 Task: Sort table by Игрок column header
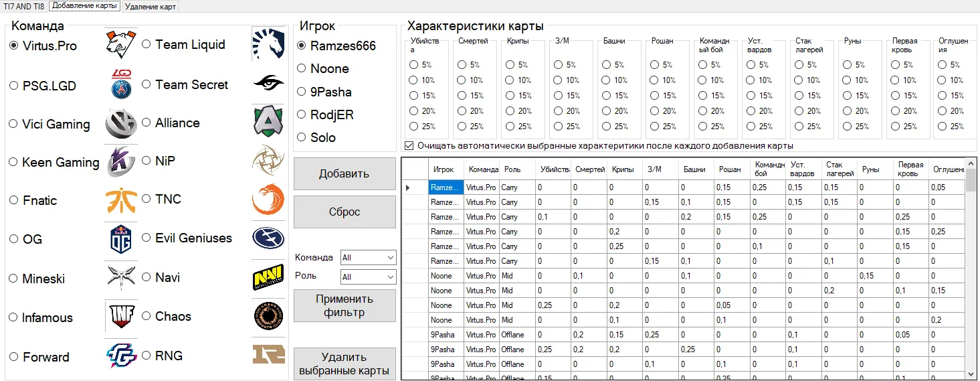(x=446, y=169)
